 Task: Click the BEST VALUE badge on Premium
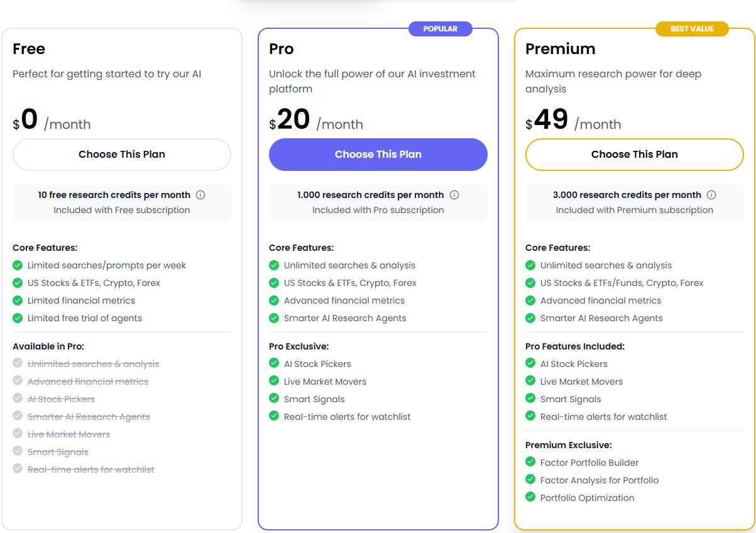(692, 28)
